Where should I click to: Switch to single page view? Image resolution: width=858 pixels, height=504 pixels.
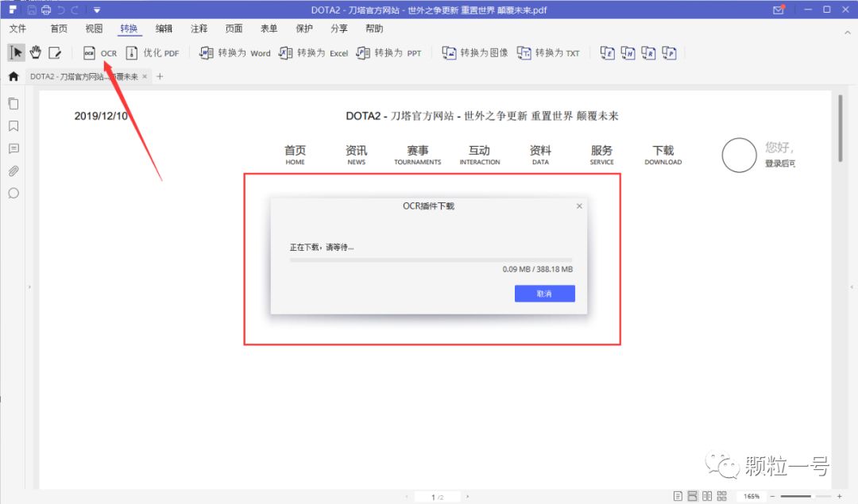pos(678,496)
